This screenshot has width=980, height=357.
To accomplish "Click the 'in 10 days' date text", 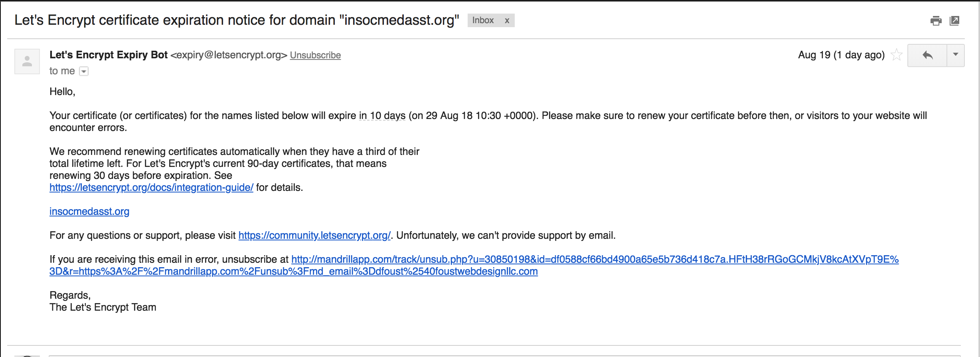I will (x=382, y=115).
